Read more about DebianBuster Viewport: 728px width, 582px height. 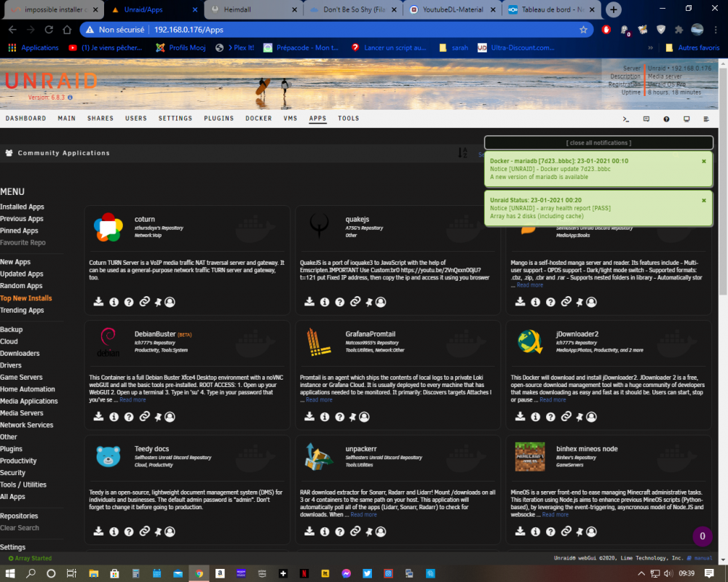[x=132, y=400]
